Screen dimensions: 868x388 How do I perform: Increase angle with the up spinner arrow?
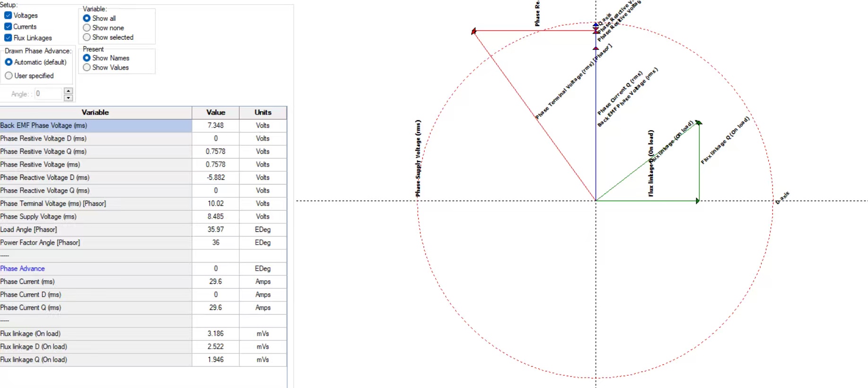[x=69, y=91]
